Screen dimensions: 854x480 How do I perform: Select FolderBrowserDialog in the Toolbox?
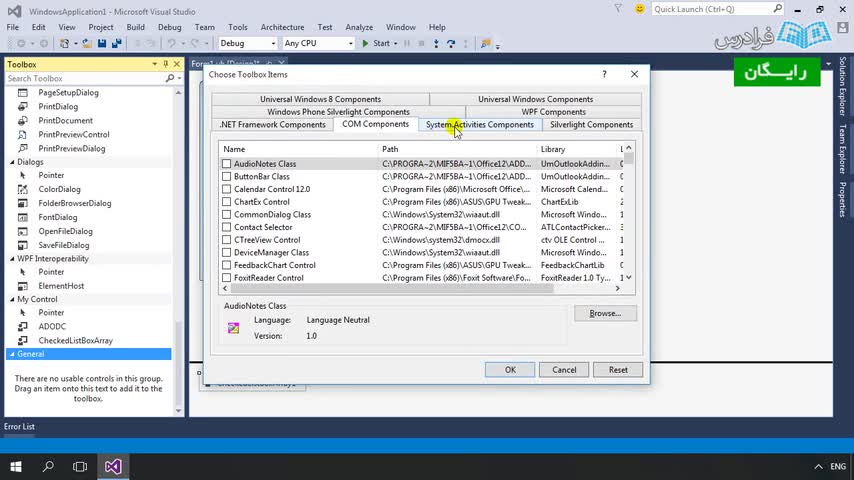click(x=75, y=203)
